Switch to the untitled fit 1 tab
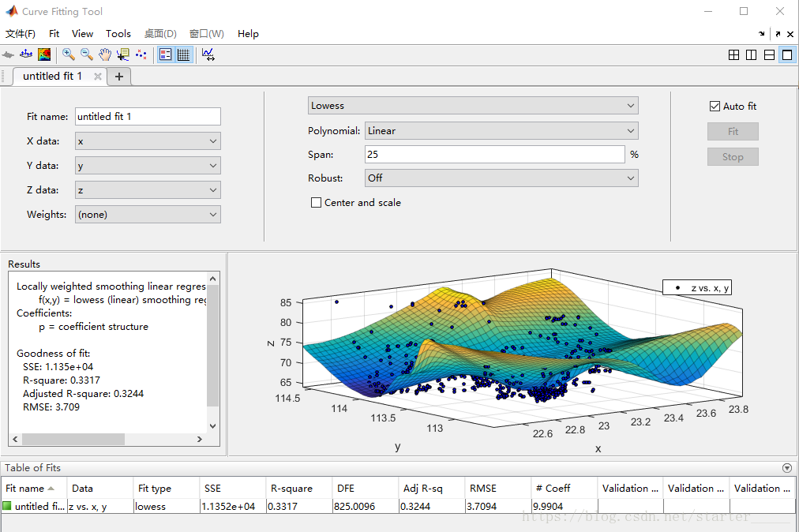799x532 pixels. point(53,76)
